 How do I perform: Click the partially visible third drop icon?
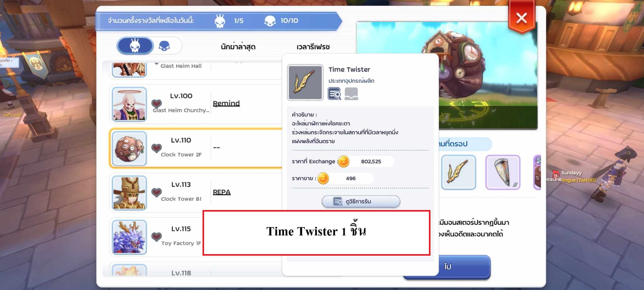(537, 173)
